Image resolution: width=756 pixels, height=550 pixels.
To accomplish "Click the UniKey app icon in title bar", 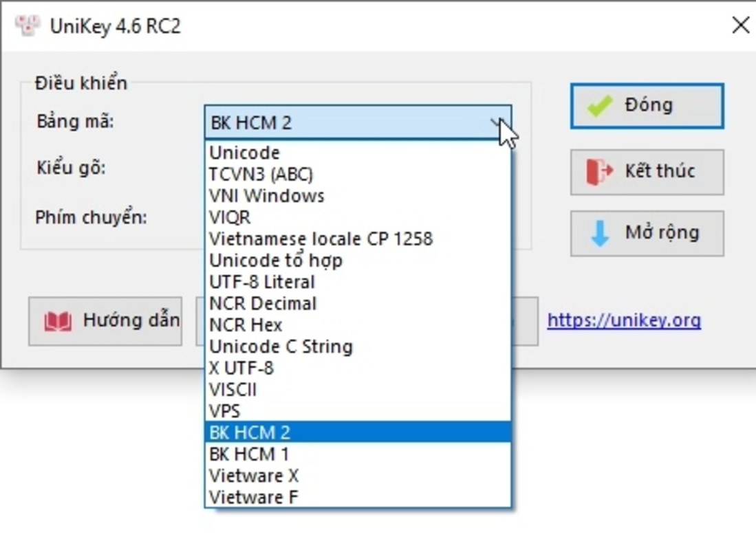I will [27, 25].
